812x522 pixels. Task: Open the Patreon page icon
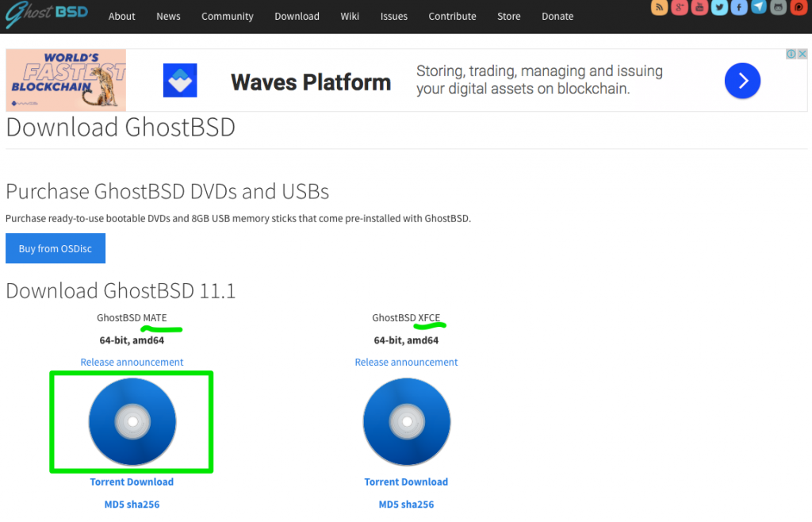pos(799,6)
